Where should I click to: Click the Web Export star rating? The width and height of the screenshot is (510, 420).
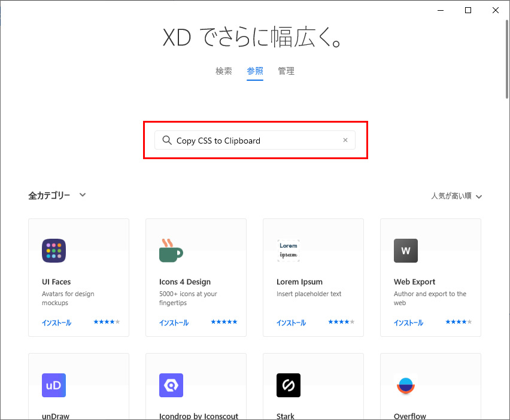click(x=459, y=322)
